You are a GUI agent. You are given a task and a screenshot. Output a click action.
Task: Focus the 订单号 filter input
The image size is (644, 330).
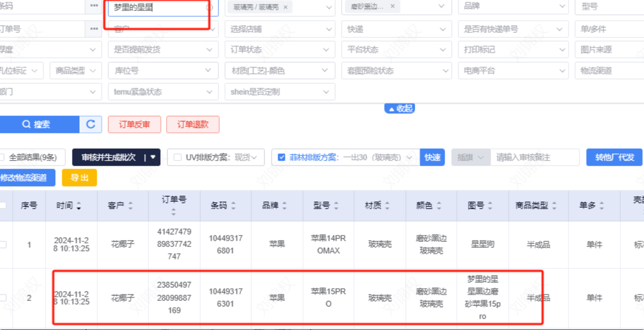(x=42, y=29)
